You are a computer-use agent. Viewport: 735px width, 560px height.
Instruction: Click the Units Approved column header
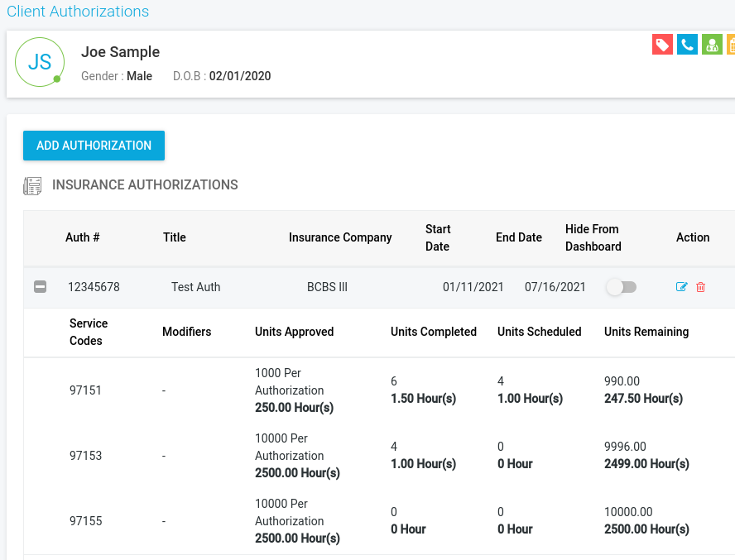[x=295, y=332]
